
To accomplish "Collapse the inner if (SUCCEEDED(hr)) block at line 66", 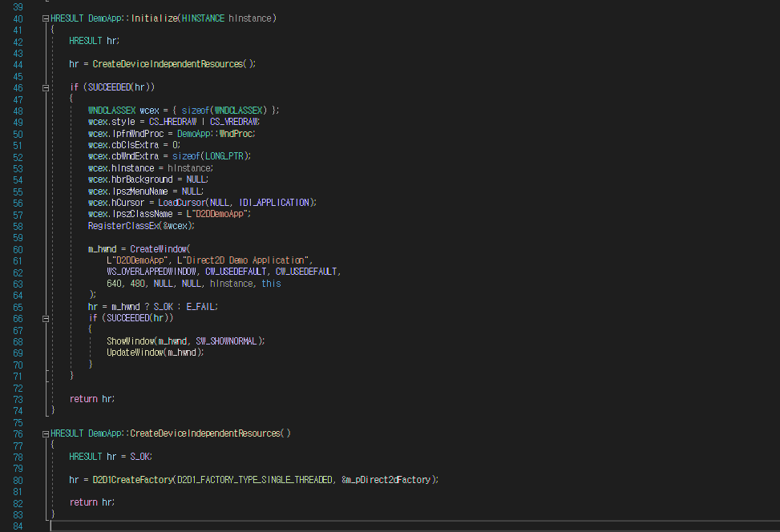I will point(46,319).
